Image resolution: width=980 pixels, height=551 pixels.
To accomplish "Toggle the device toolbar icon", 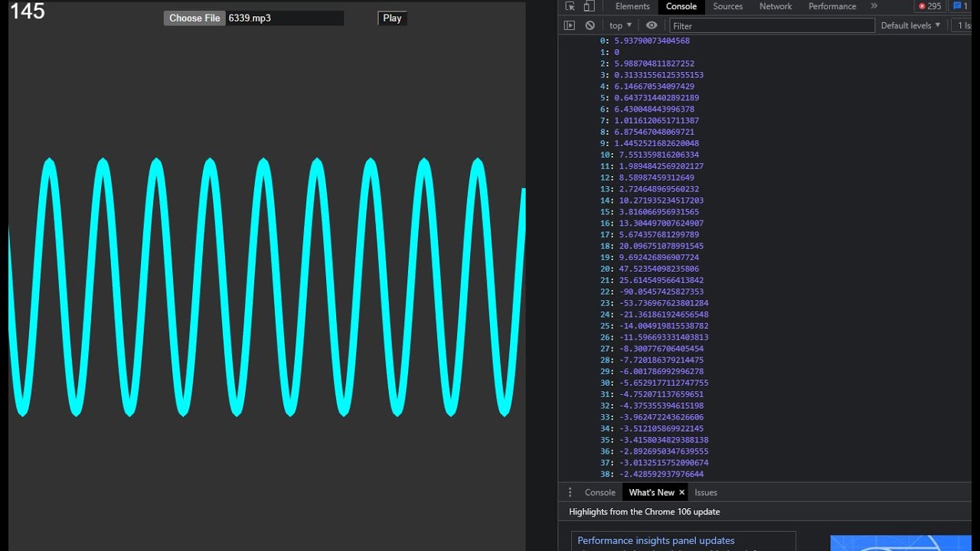I will pos(589,6).
